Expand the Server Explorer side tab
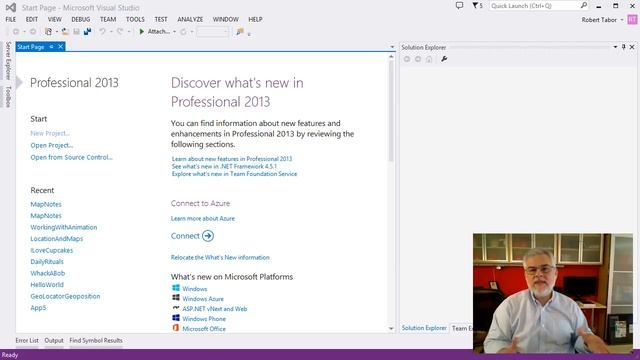The image size is (640, 360). pyautogui.click(x=8, y=61)
